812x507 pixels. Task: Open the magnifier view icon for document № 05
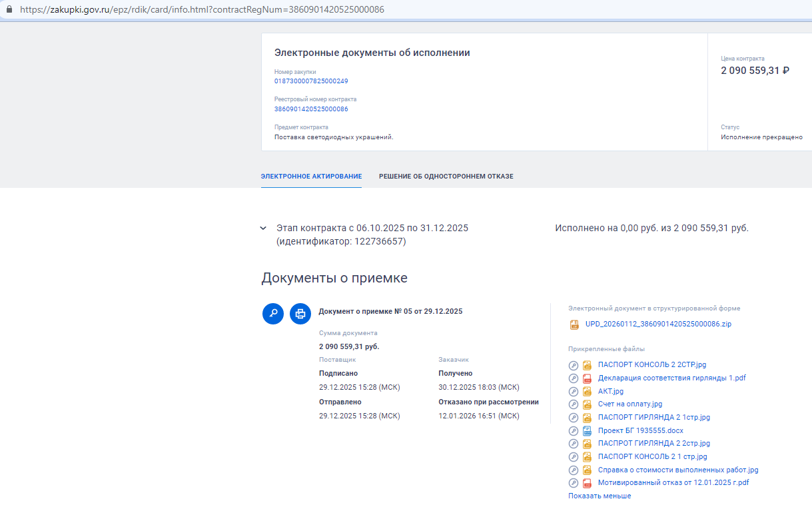[x=273, y=314]
